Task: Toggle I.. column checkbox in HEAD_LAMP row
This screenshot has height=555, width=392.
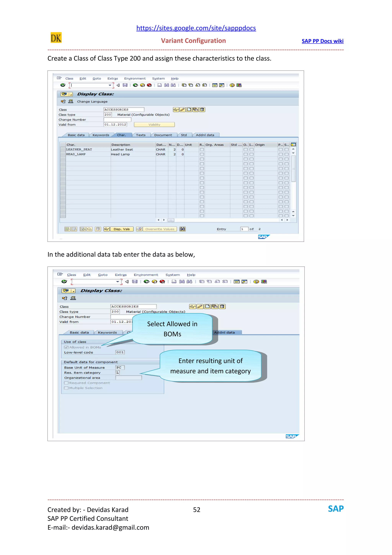Action: pyautogui.click(x=252, y=154)
